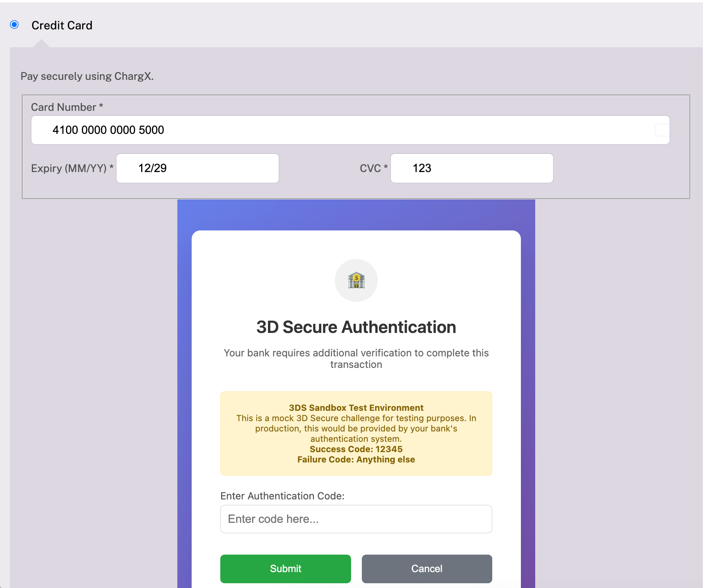Click the Pay securely using ChargX text
Viewport: 703px width, 588px height.
(x=87, y=76)
